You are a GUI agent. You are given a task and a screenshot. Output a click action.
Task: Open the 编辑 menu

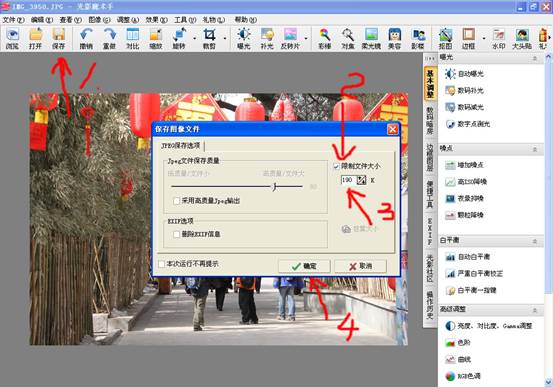click(x=42, y=20)
